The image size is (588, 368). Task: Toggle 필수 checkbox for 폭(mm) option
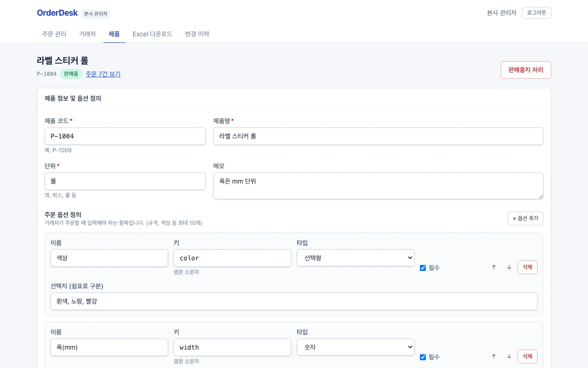tap(423, 357)
